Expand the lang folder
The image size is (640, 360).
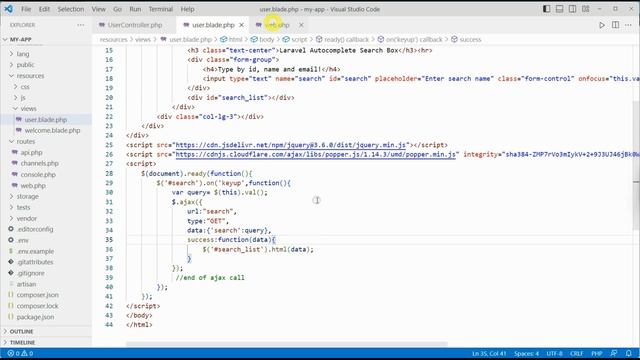tap(46, 54)
